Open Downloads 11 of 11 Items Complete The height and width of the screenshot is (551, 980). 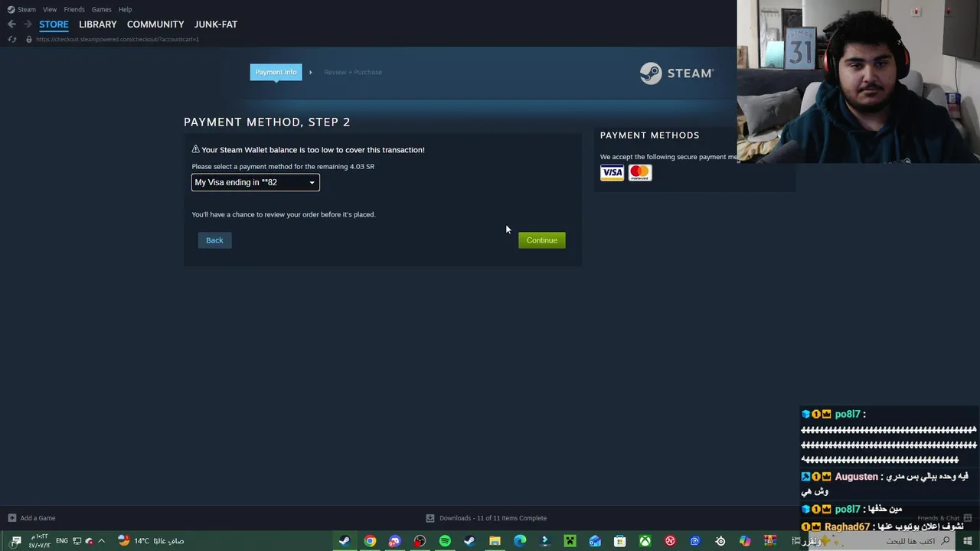click(x=486, y=518)
